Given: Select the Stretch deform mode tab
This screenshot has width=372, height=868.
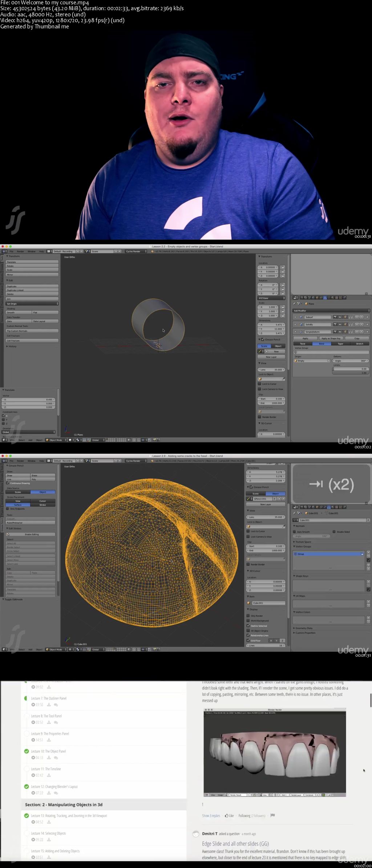Looking at the screenshot, I should pyautogui.click(x=360, y=344).
